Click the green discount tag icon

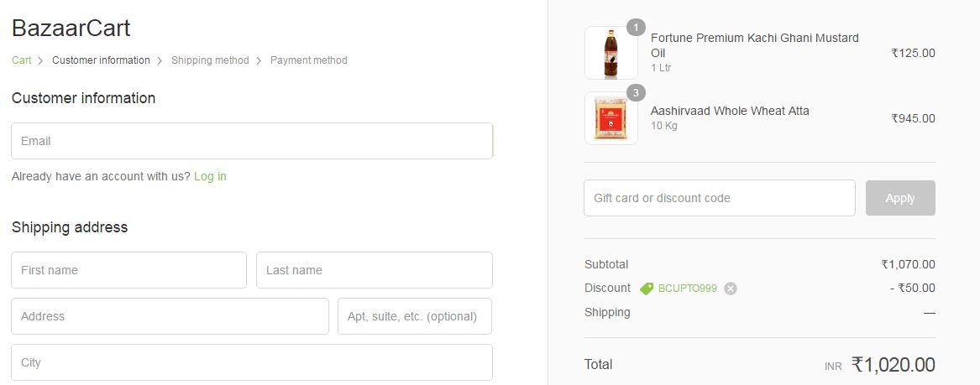pos(646,289)
